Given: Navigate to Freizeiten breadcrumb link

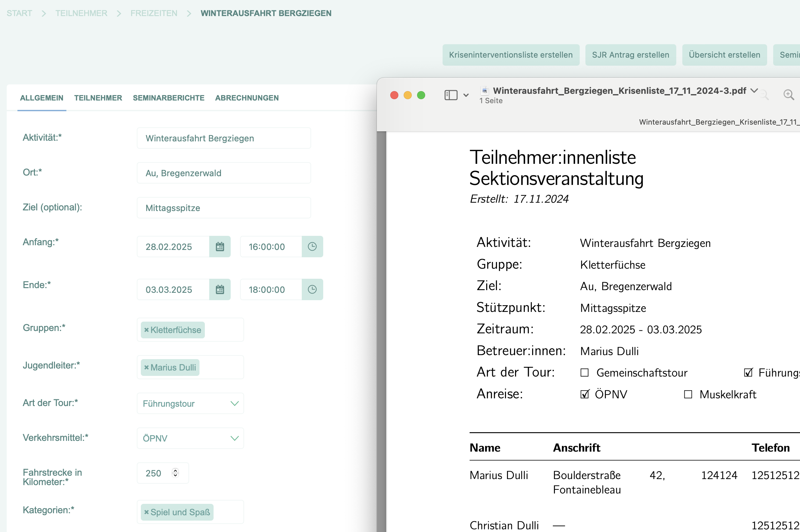Looking at the screenshot, I should (154, 13).
